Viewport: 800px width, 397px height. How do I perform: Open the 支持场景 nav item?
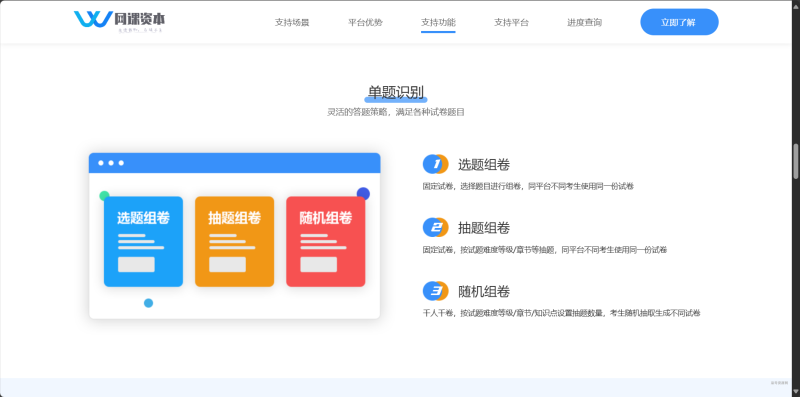292,22
